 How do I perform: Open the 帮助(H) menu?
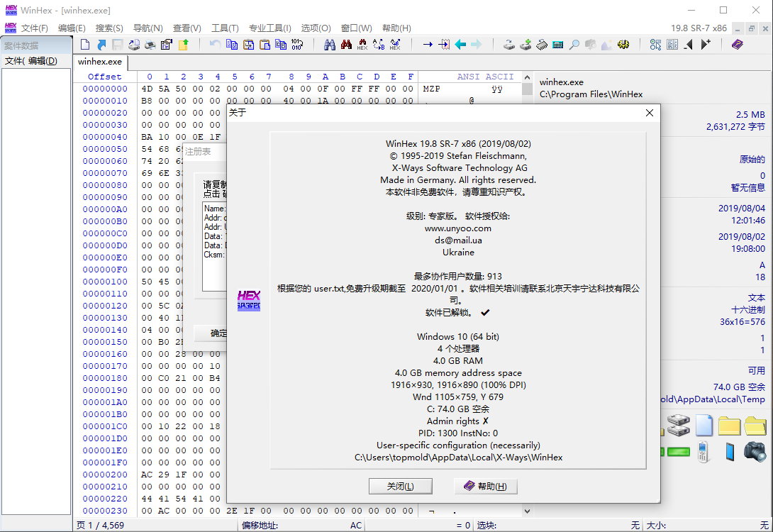pos(396,28)
